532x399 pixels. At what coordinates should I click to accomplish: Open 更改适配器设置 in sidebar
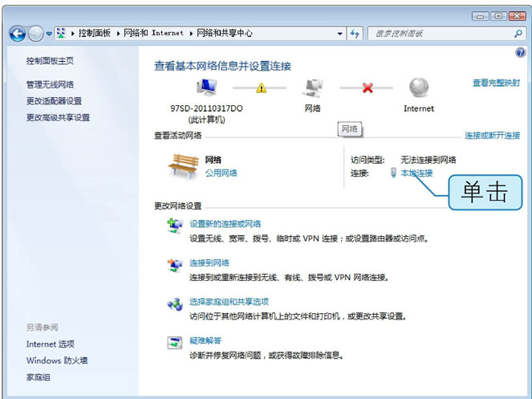pos(54,101)
